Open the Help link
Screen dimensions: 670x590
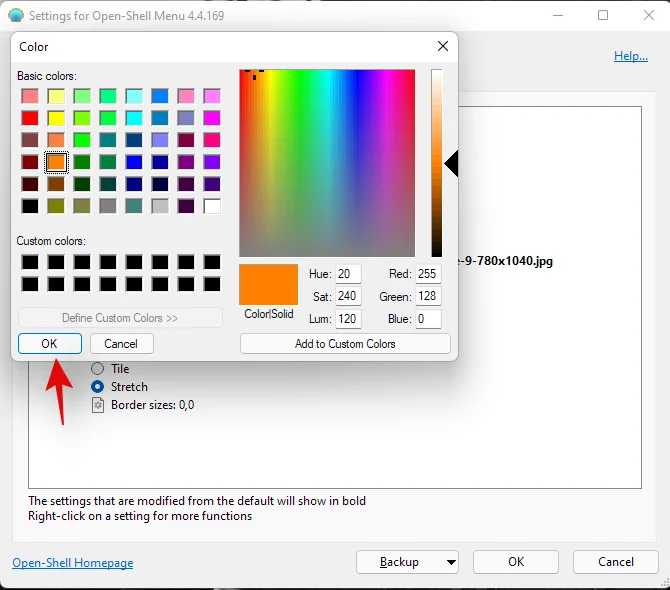pos(630,56)
